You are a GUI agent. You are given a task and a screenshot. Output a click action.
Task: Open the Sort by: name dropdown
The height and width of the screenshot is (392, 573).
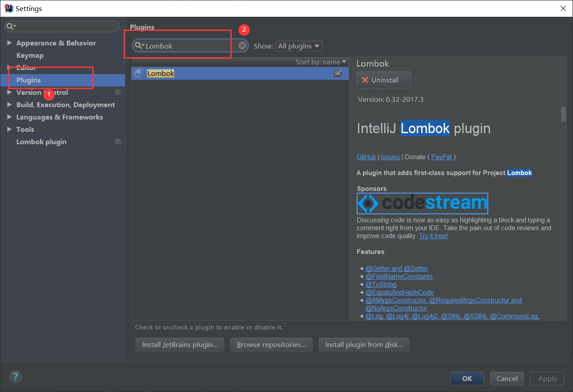coord(321,62)
